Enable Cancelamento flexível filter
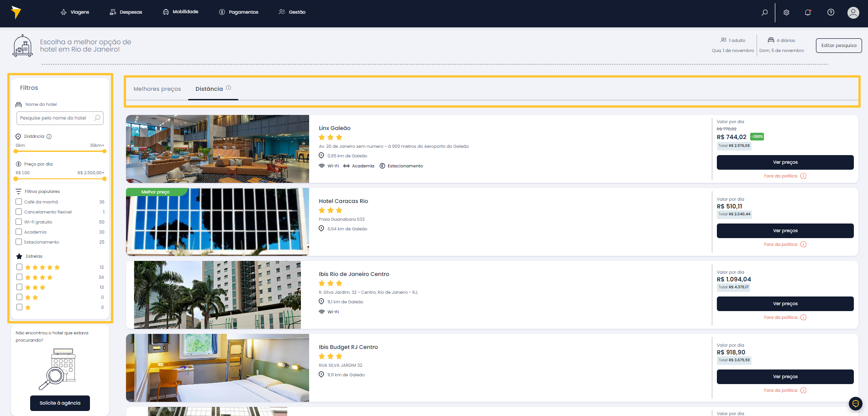The image size is (868, 416). coord(19,212)
